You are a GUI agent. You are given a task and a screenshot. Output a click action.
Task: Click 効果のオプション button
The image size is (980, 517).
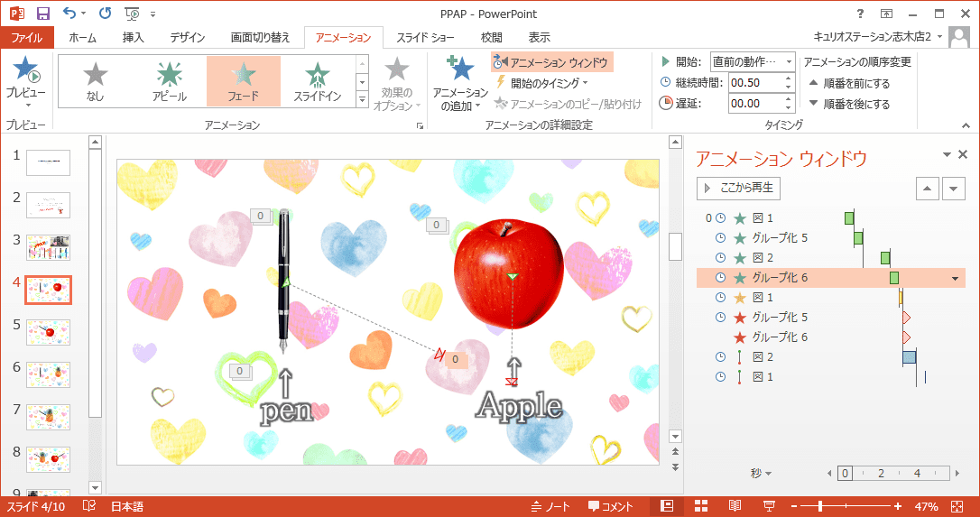(397, 85)
